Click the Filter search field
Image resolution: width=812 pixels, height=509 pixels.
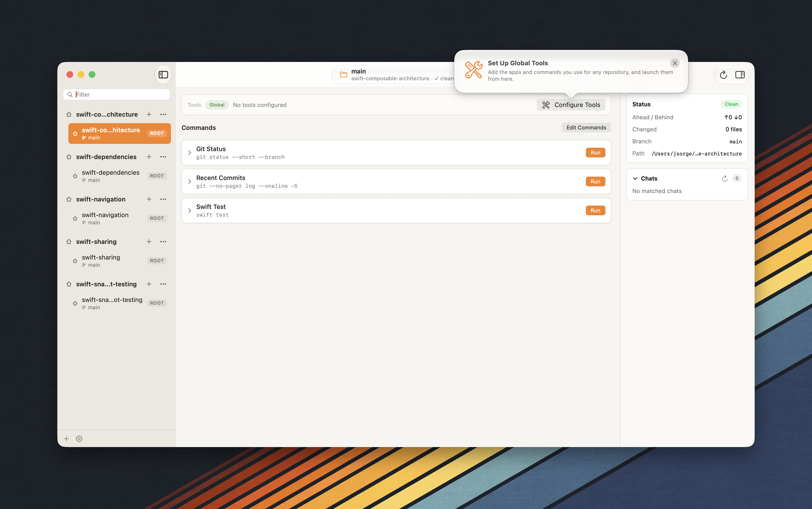click(x=116, y=94)
